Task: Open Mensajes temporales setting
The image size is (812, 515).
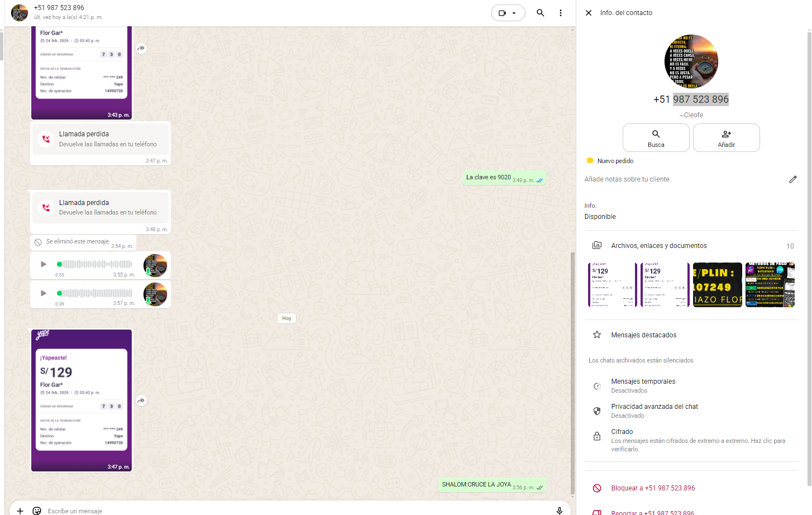Action: tap(643, 385)
